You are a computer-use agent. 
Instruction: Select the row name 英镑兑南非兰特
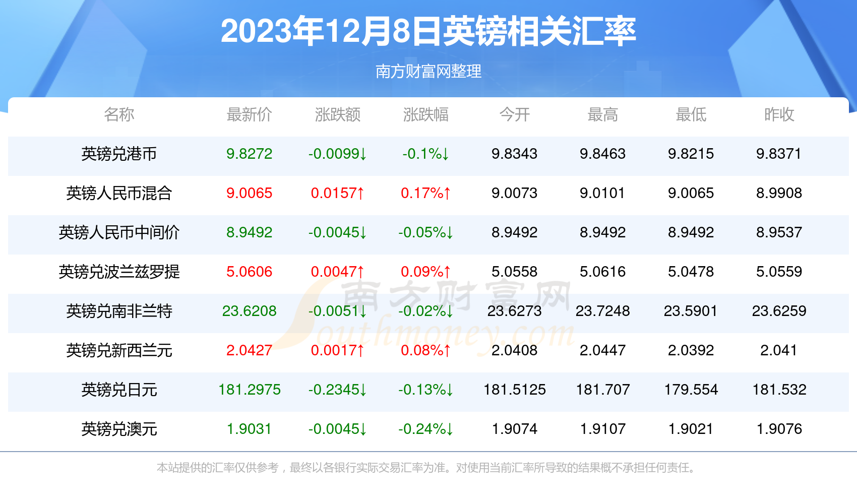(x=119, y=311)
